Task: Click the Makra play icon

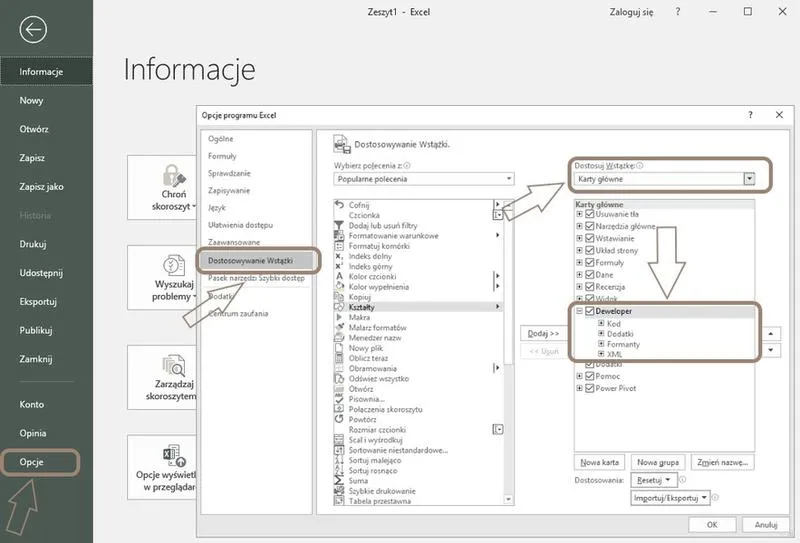Action: click(339, 317)
